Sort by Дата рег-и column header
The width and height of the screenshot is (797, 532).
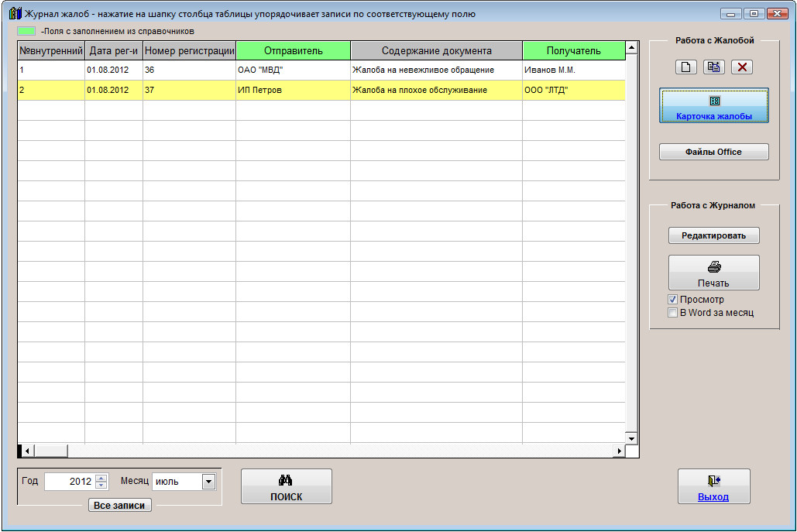tap(113, 51)
